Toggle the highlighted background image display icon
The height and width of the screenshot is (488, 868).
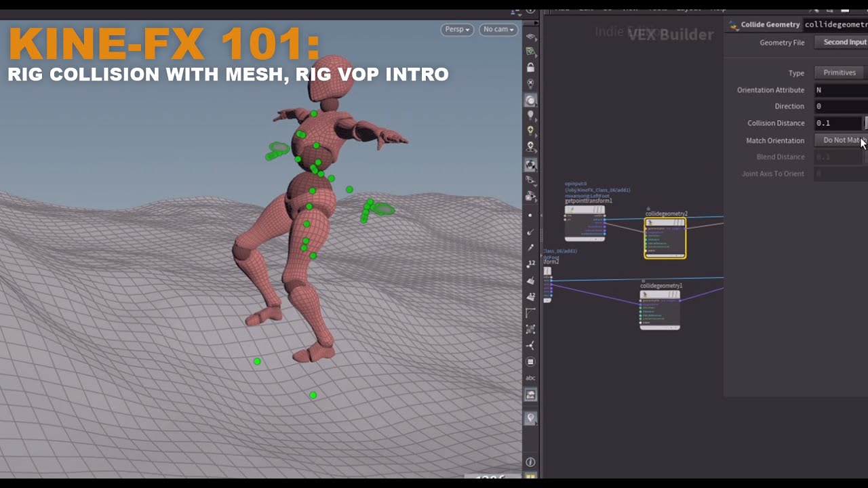pos(531,394)
